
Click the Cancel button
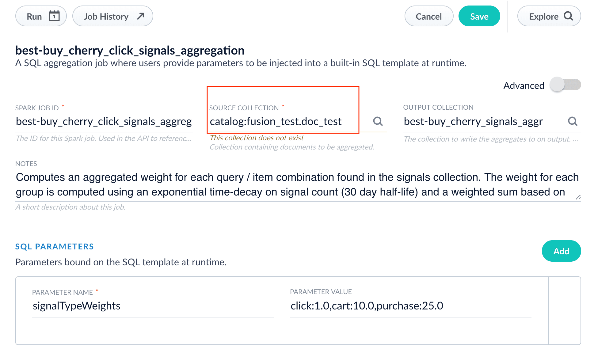(x=429, y=16)
